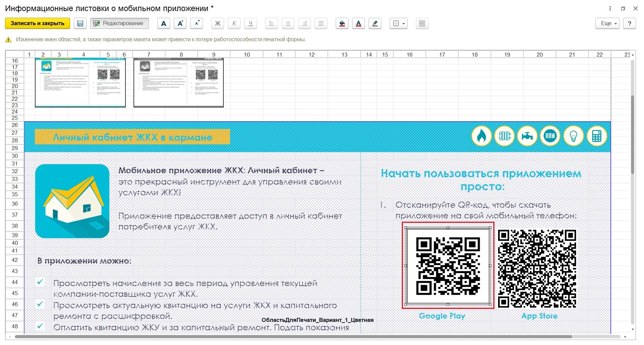The height and width of the screenshot is (345, 644).
Task: Toggle the Редактирование mode button
Action: 119,23
